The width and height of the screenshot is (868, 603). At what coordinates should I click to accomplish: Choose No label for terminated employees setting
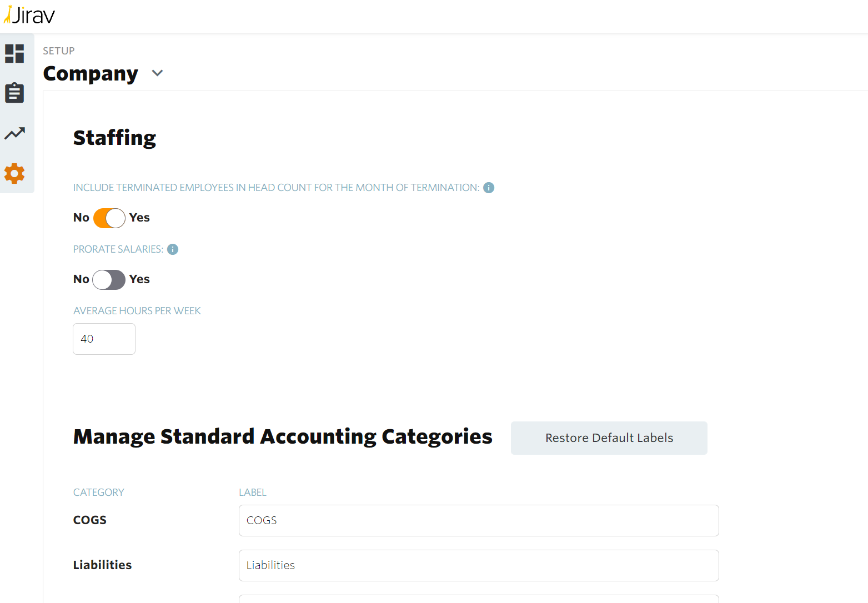81,218
